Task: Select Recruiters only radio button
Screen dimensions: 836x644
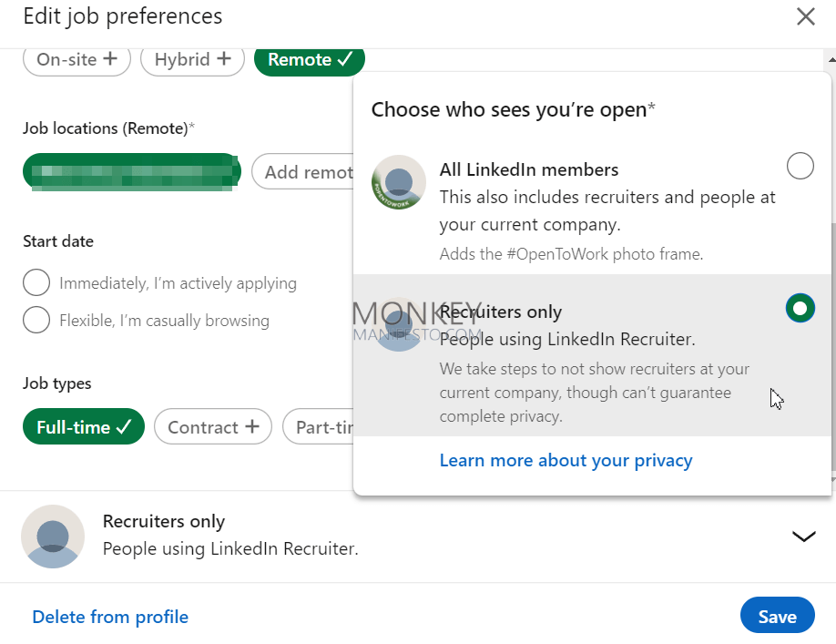Action: [x=800, y=309]
